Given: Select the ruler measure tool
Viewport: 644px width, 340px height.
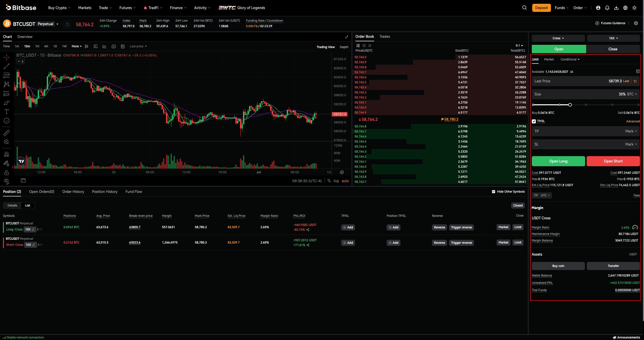Looking at the screenshot, I should point(7,133).
